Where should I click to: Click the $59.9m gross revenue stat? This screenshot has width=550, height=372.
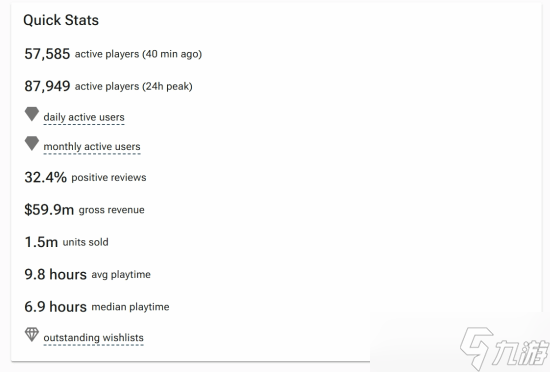pos(84,210)
